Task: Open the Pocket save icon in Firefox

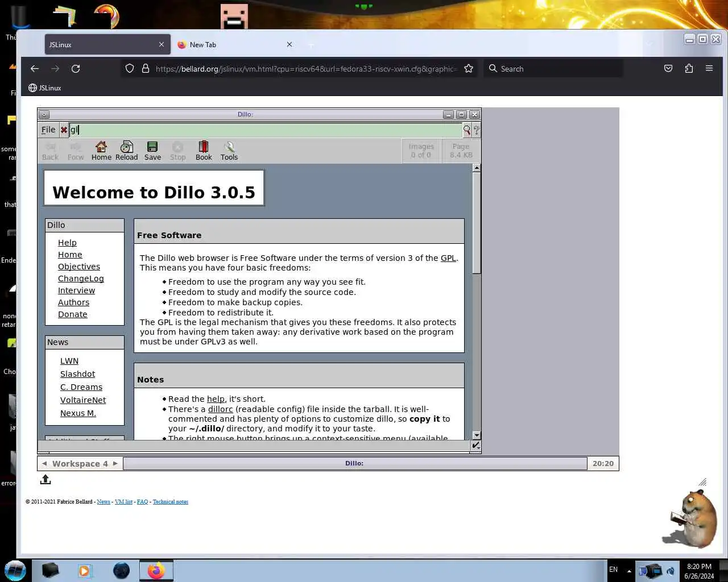Action: [668, 69]
